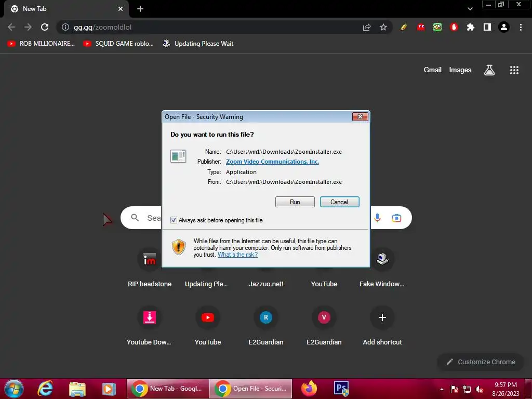Viewport: 532px width, 399px height.
Task: Click muted volume tray icon
Action: pyautogui.click(x=480, y=389)
